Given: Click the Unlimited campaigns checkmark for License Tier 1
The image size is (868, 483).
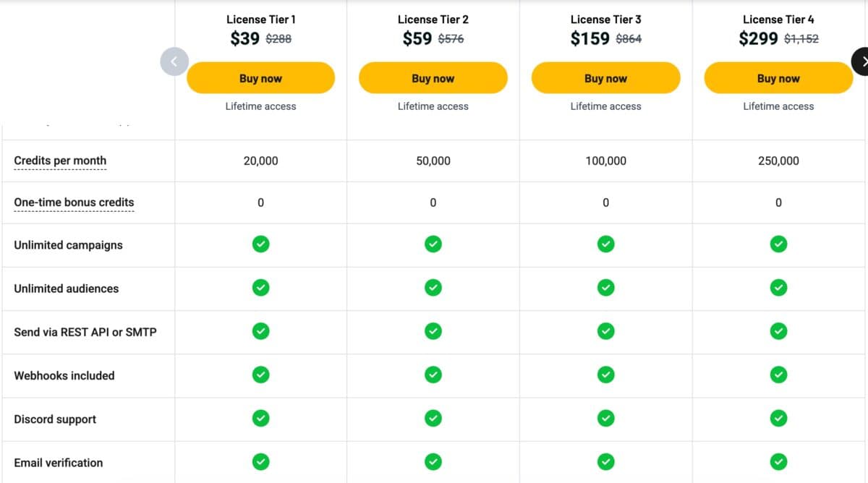Looking at the screenshot, I should [260, 244].
